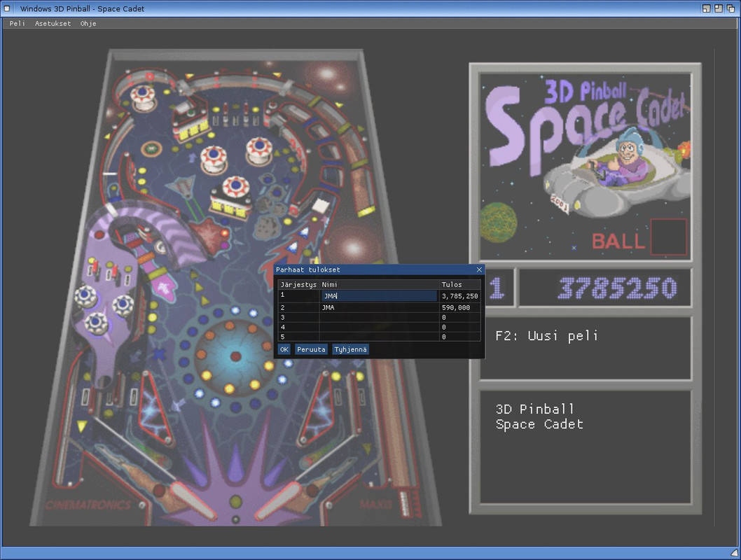Screen dimensions: 741x560
Task: Click the F2: Uusi peli text
Action: click(x=546, y=336)
